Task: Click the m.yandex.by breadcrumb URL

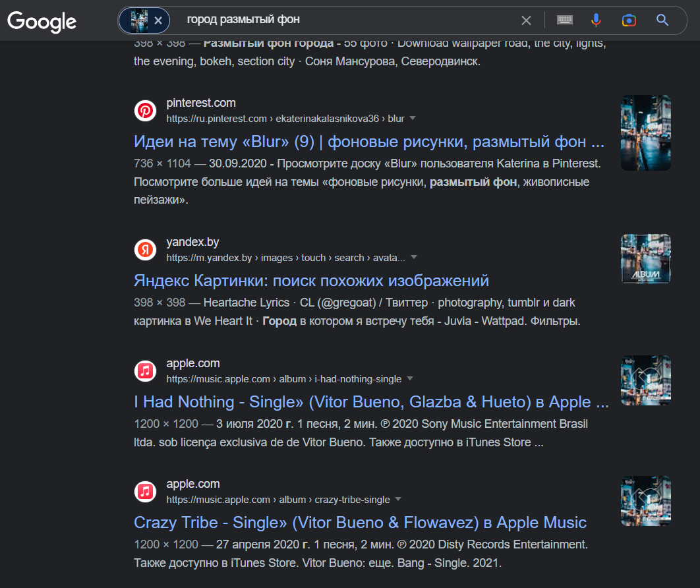Action: [x=285, y=258]
